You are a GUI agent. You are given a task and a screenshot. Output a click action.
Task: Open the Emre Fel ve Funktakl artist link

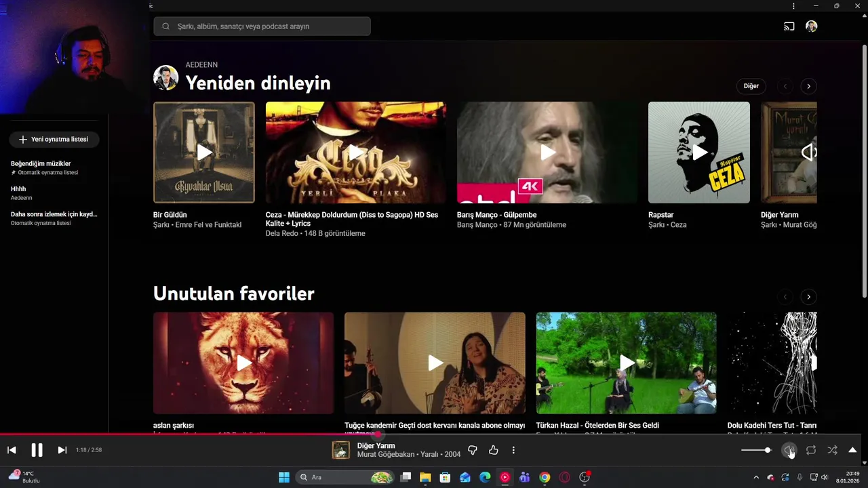(x=209, y=225)
